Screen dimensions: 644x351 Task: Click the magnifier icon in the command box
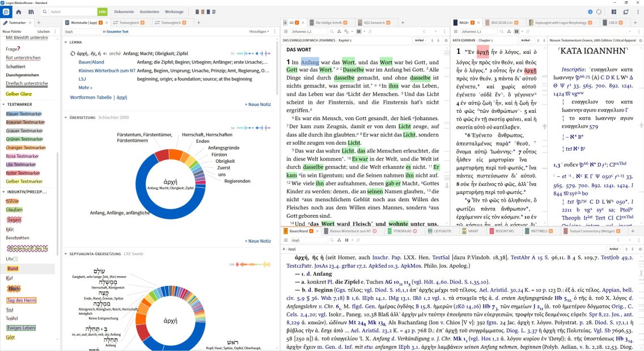[x=45, y=12]
